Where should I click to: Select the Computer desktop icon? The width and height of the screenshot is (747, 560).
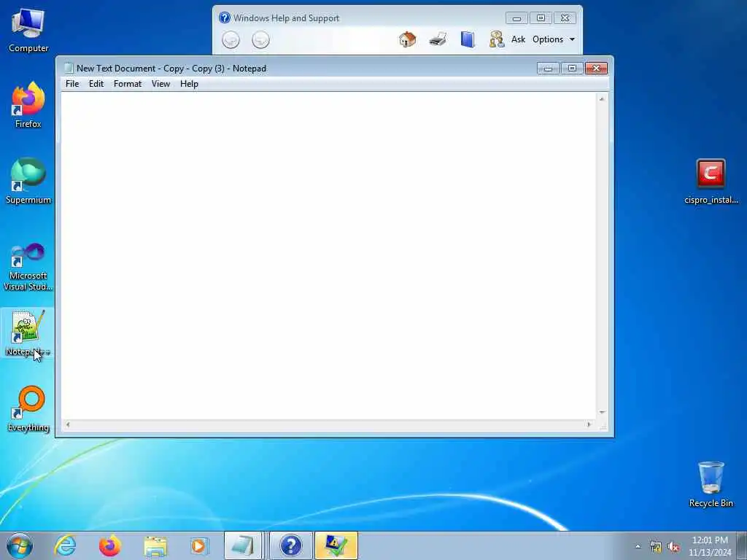click(x=28, y=31)
